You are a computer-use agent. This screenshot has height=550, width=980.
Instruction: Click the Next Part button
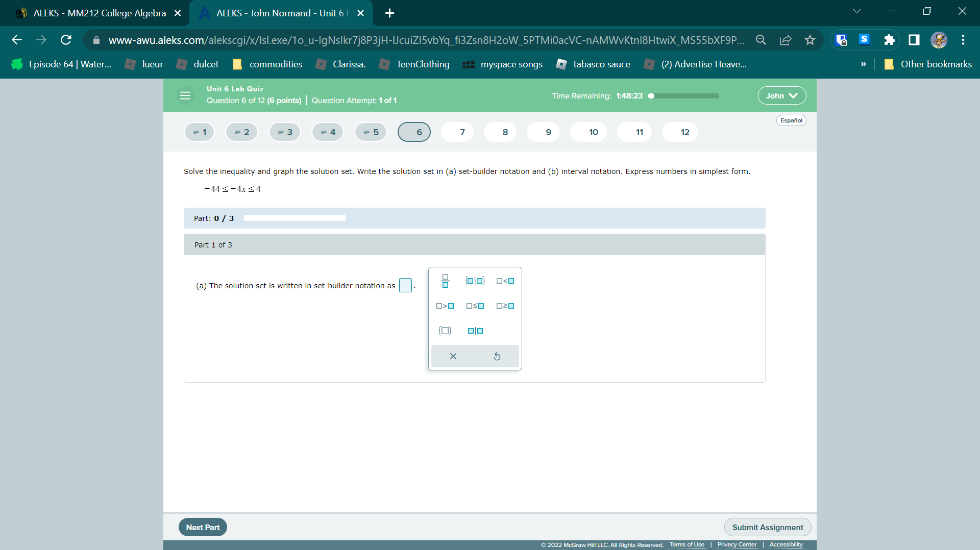coord(203,527)
